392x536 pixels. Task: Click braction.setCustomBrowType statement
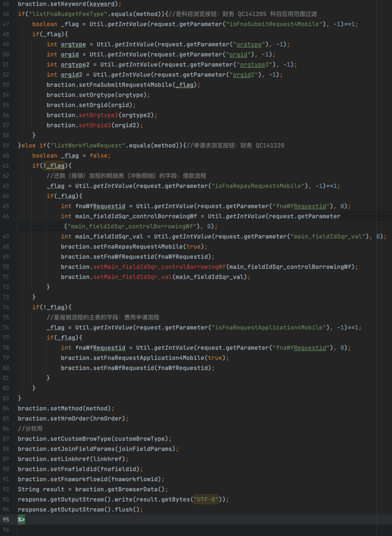[x=95, y=439]
